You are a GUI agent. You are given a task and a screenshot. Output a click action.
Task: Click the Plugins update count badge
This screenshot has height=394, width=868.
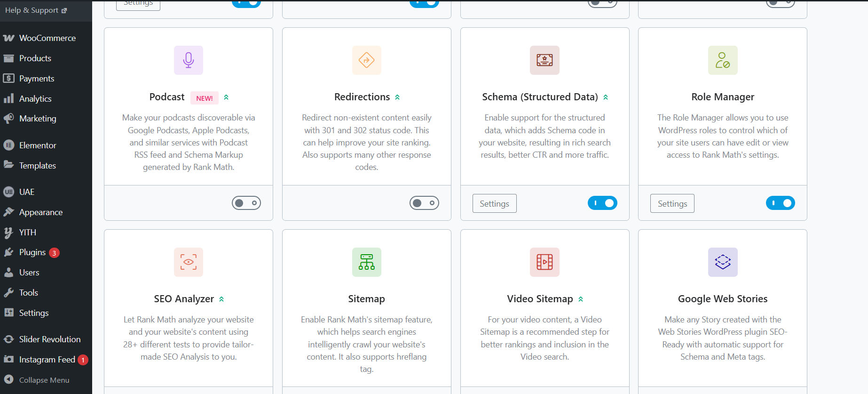(55, 253)
